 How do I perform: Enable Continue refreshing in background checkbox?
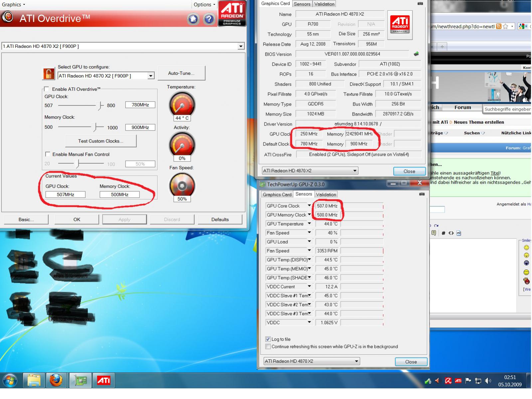268,346
